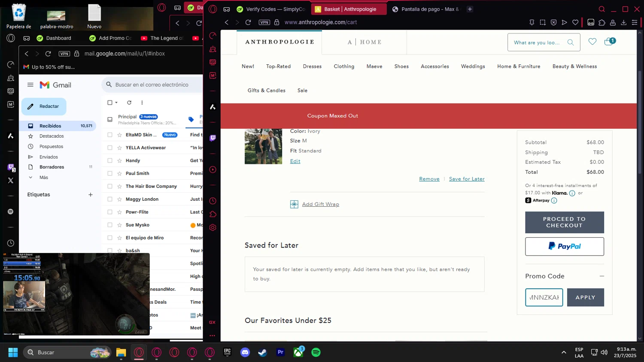
Task: Select the Handy email checkbox
Action: coord(110,160)
